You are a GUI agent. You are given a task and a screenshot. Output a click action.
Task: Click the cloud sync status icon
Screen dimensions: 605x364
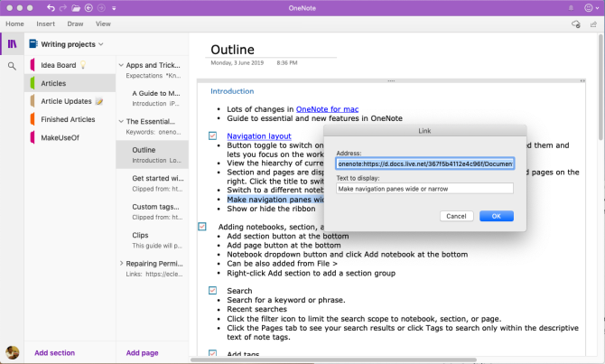point(576,24)
